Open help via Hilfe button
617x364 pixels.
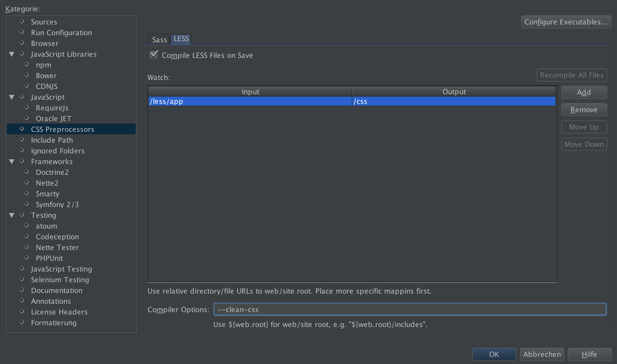589,354
